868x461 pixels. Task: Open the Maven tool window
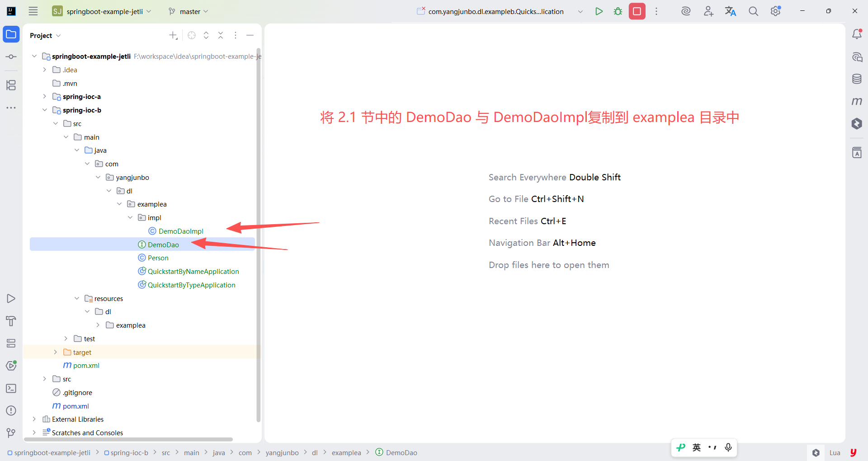[857, 101]
